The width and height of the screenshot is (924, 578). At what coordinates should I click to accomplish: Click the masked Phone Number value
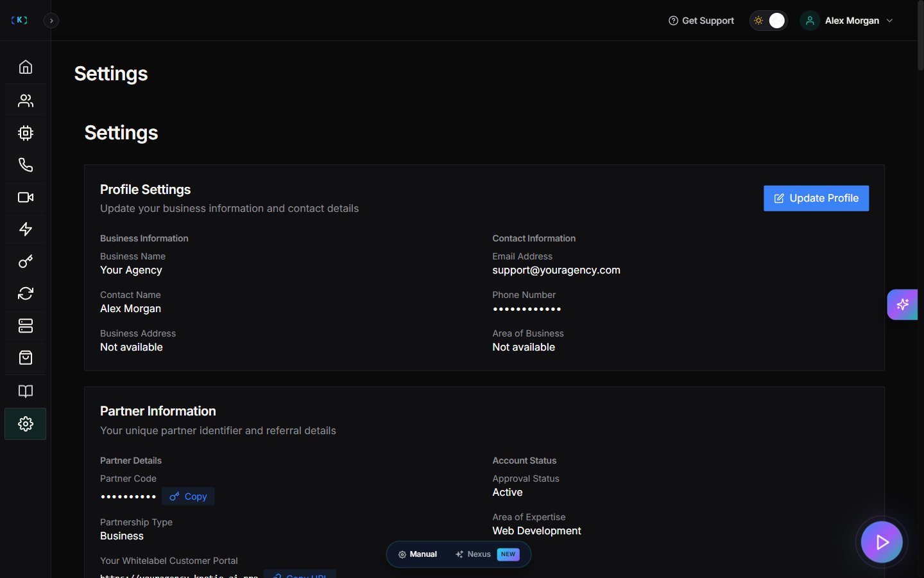pyautogui.click(x=527, y=309)
